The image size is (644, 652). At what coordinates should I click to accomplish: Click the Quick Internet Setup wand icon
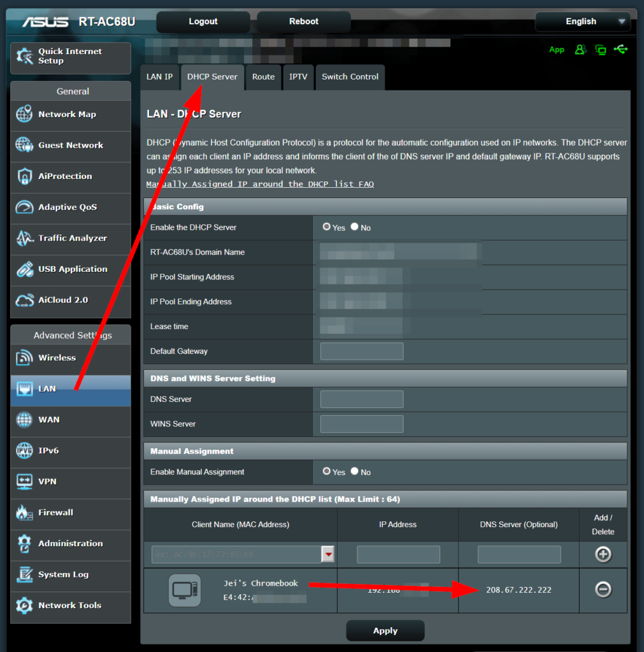pyautogui.click(x=25, y=56)
